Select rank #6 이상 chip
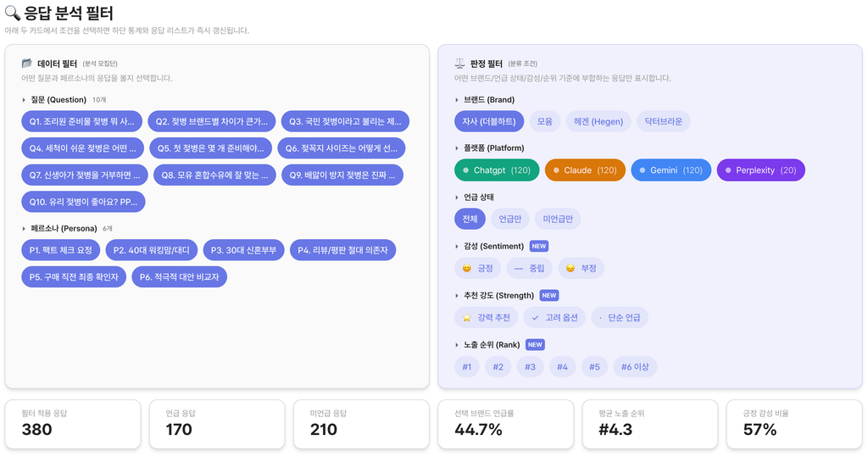Viewport: 868px width, 457px height. click(635, 367)
